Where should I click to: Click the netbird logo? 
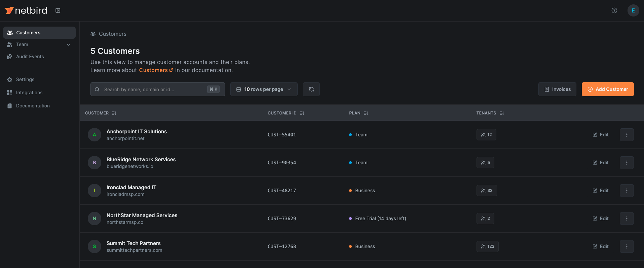(26, 10)
